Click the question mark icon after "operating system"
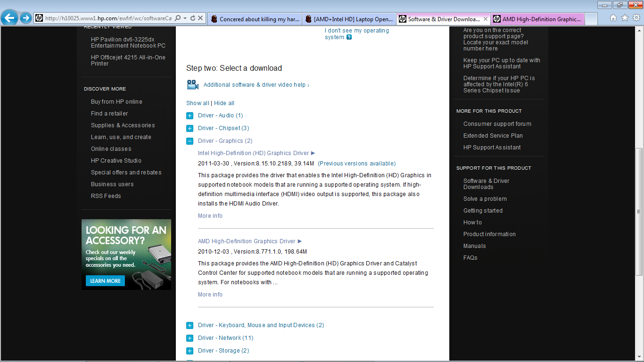 (349, 37)
